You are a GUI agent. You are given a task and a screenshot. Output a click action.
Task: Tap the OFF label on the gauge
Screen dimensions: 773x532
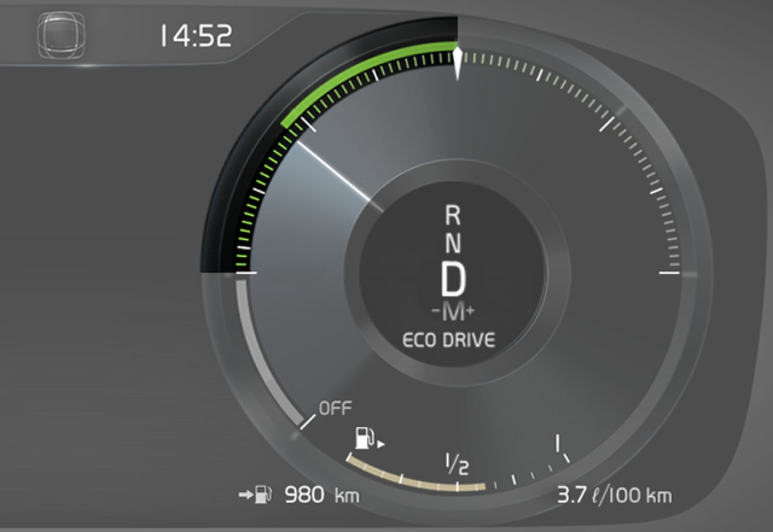click(x=335, y=408)
